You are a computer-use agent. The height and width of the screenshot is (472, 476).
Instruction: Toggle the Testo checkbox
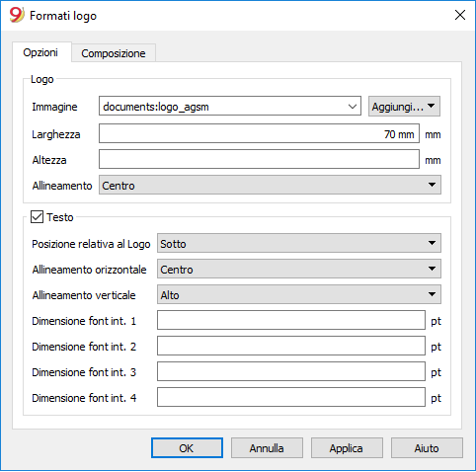tap(37, 217)
